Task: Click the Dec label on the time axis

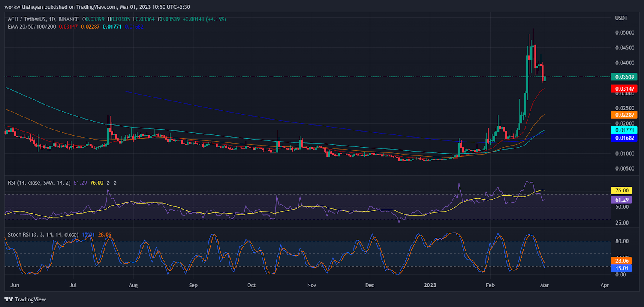Action: click(370, 285)
